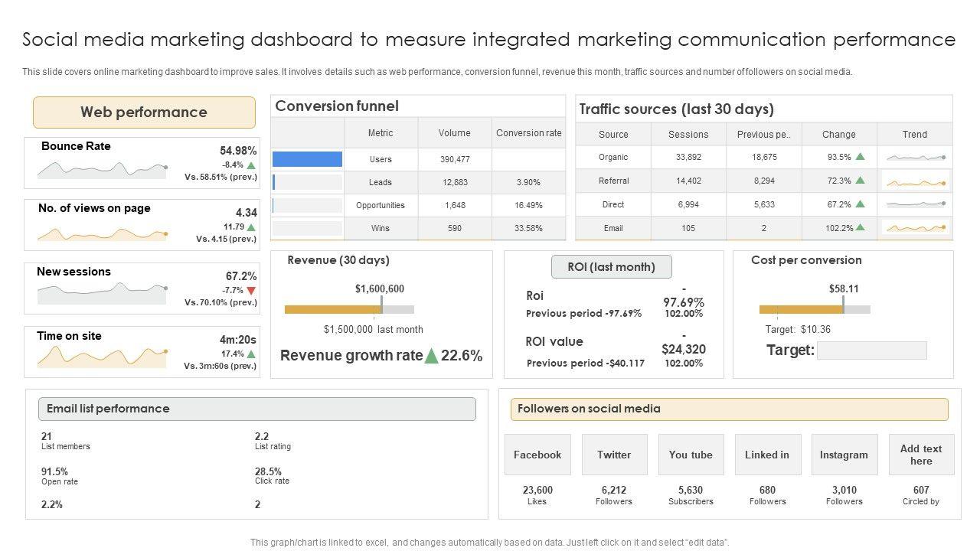Select the Twitter followers tile
The image size is (980, 551).
(614, 455)
